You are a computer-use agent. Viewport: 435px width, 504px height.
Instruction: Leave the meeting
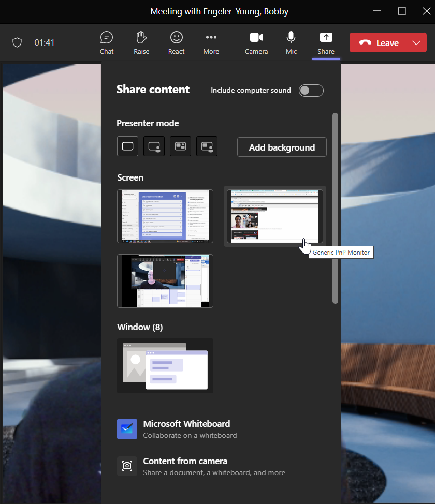click(x=378, y=42)
